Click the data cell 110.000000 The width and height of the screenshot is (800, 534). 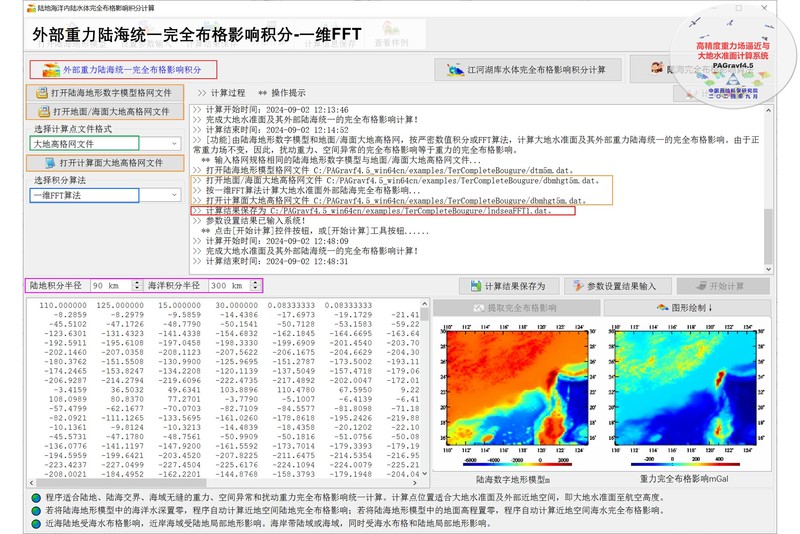[x=63, y=306]
